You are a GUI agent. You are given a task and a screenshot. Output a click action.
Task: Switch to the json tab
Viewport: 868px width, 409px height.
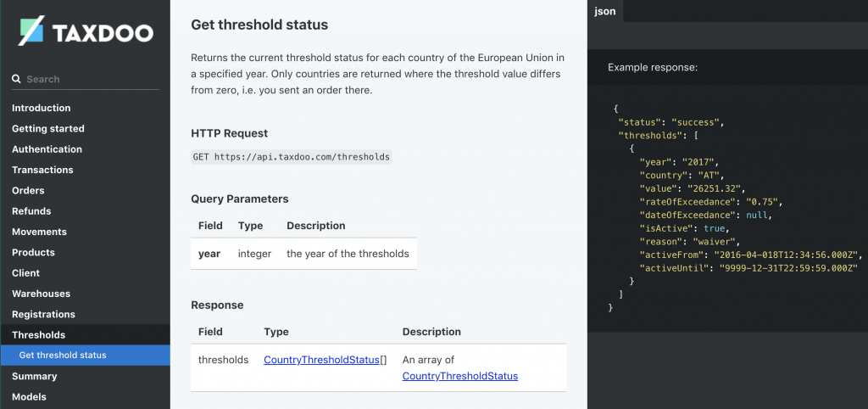[605, 11]
